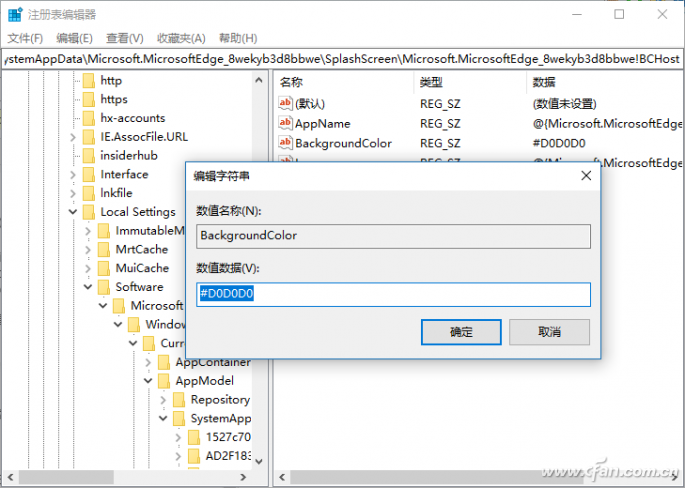Click tree pane scroll down arrow
This screenshot has width=685, height=488.
259,462
